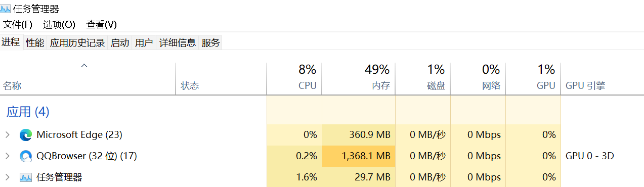This screenshot has width=644, height=187.
Task: Expand the Microsoft Edge process group
Action: pos(7,135)
